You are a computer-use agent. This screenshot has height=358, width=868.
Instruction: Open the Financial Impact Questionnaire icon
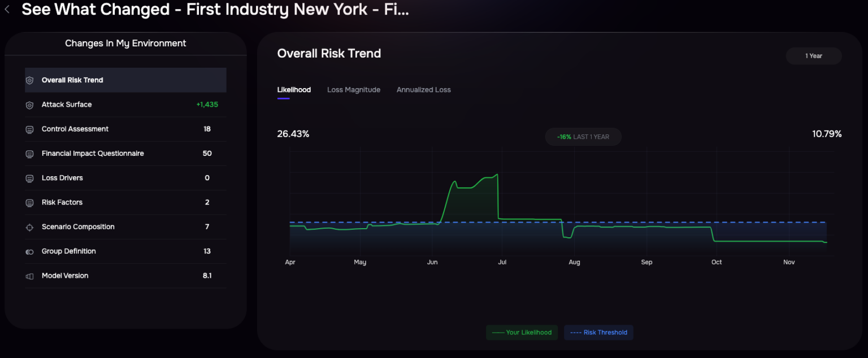pos(29,153)
